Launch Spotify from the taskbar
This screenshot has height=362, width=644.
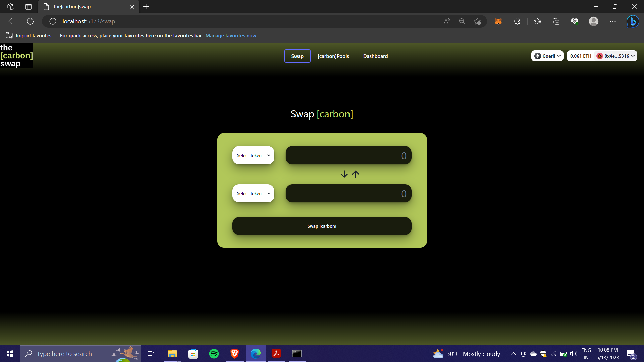(214, 353)
